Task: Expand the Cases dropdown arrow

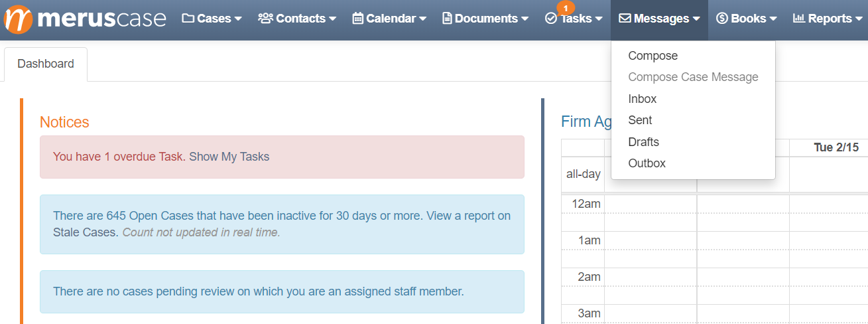Action: pyautogui.click(x=238, y=19)
